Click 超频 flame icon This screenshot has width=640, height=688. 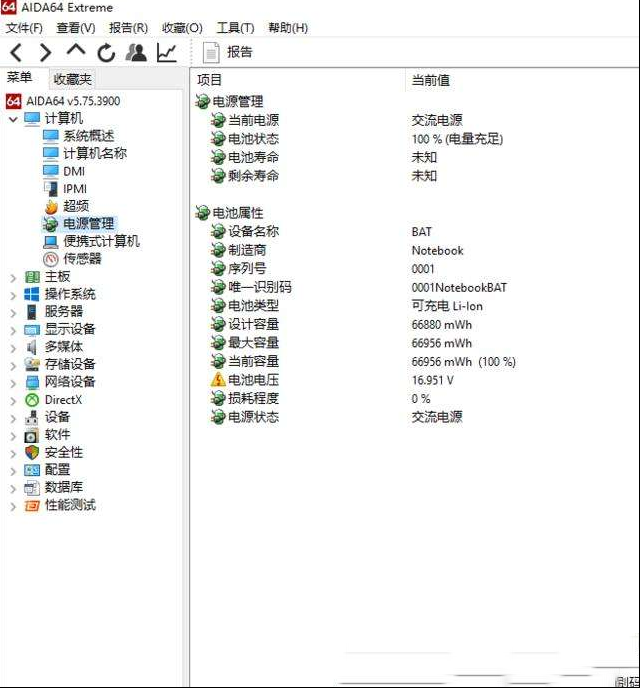click(51, 207)
